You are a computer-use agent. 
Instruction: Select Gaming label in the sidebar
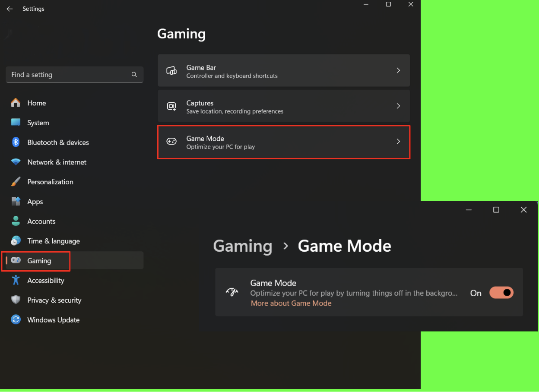[39, 261]
